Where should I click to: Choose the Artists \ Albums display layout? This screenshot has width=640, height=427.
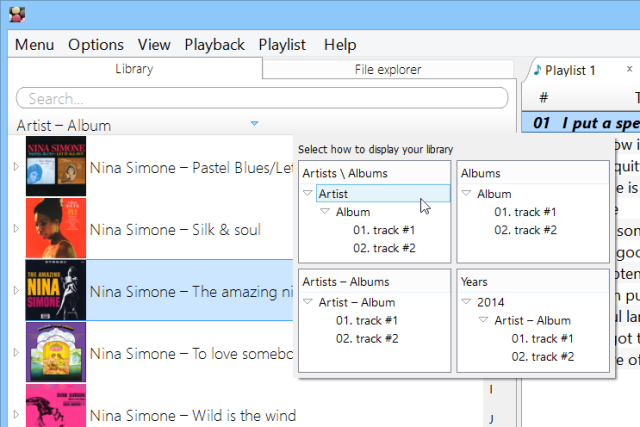click(375, 212)
